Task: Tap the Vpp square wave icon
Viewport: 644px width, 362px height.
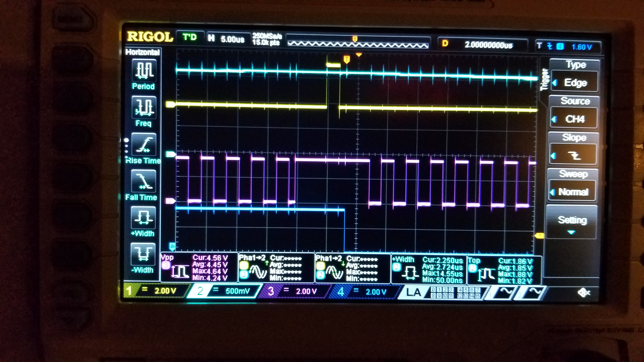Action: 179,271
